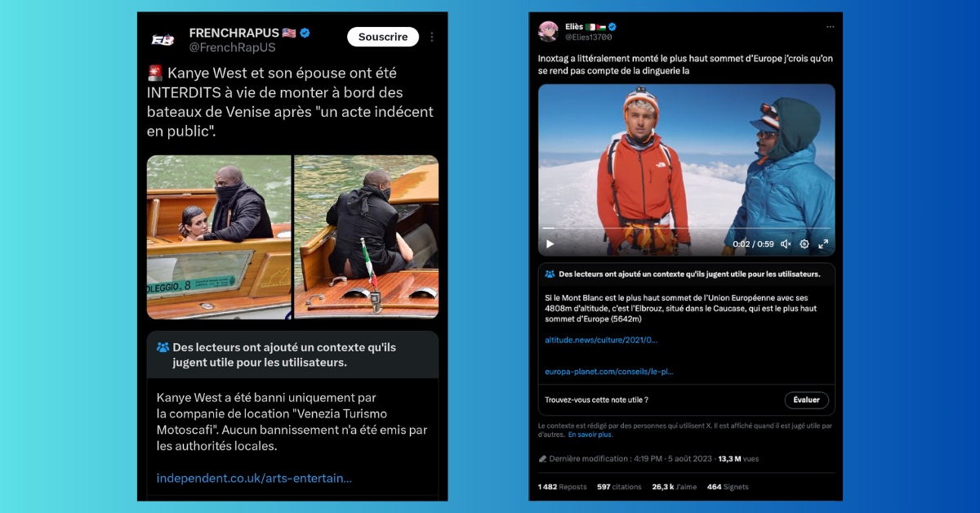View 1 482 Reposts list

(x=562, y=487)
